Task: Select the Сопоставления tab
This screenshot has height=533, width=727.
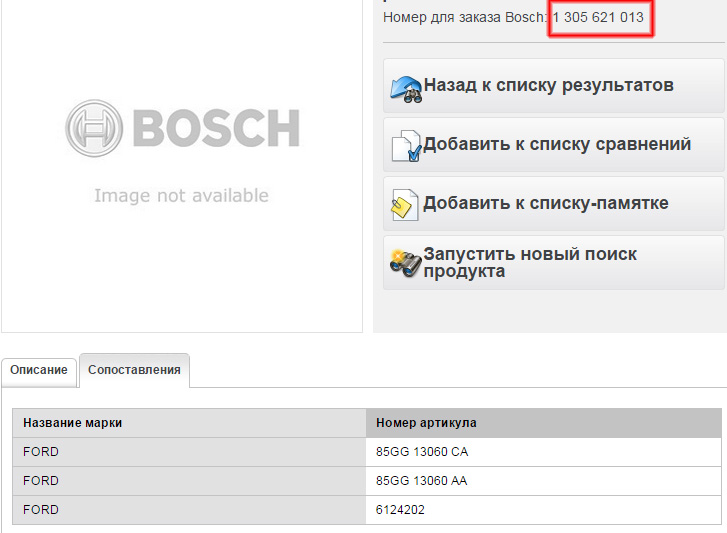Action: tap(134, 370)
